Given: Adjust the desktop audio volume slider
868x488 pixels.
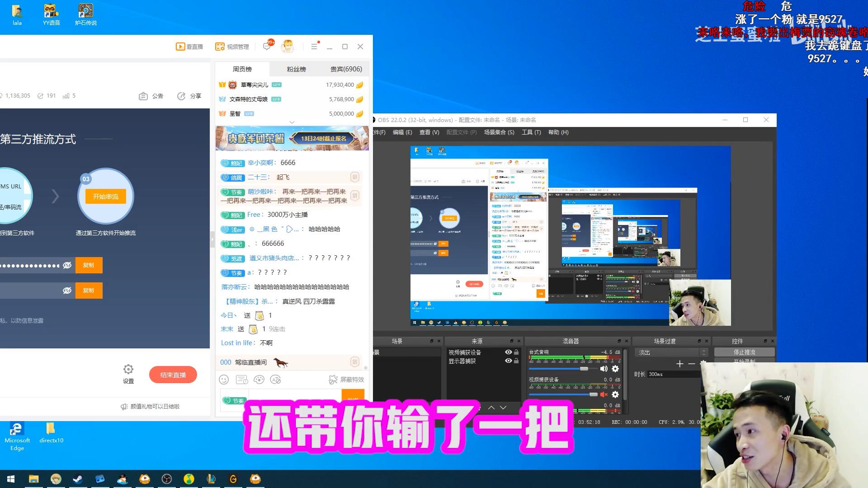Looking at the screenshot, I should pos(584,369).
